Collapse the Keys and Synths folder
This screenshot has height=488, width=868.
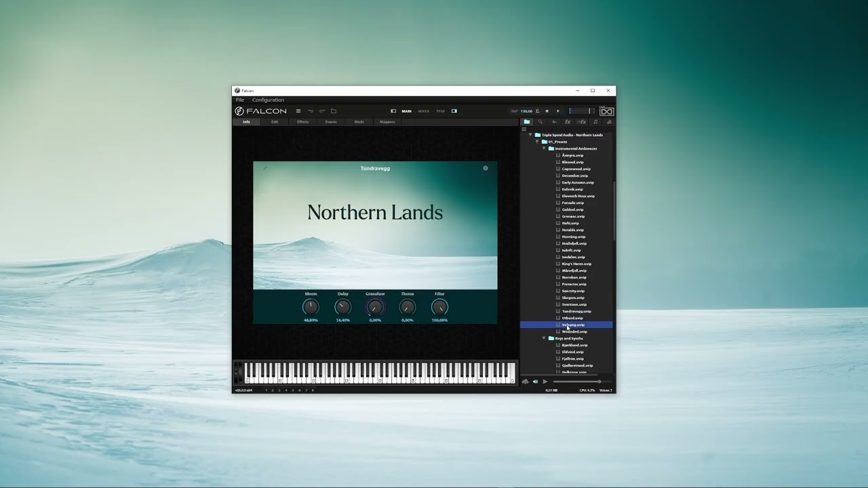(544, 338)
